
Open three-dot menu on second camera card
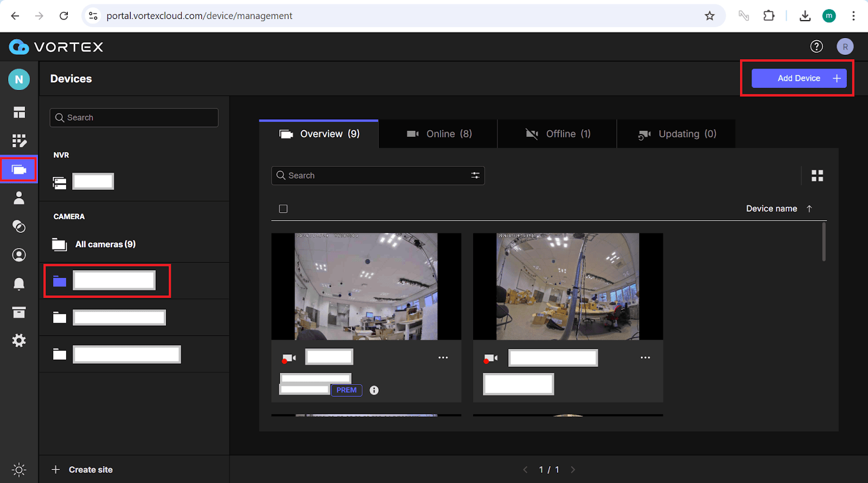(645, 358)
